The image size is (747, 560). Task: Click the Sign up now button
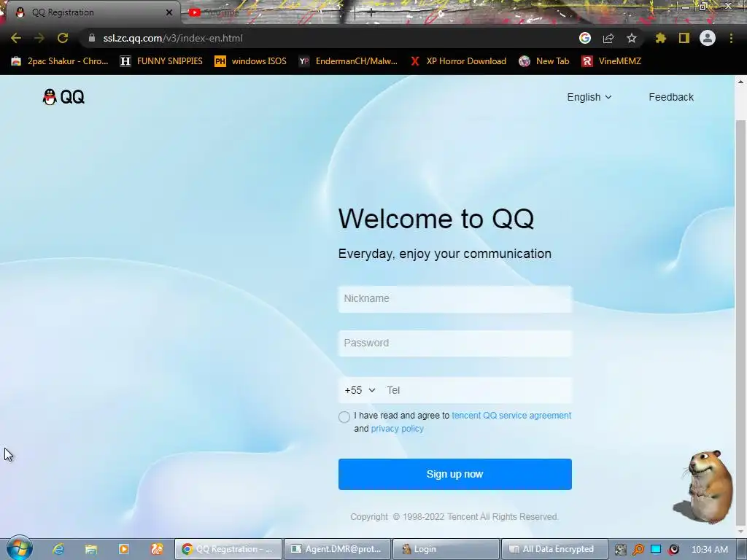[455, 474]
